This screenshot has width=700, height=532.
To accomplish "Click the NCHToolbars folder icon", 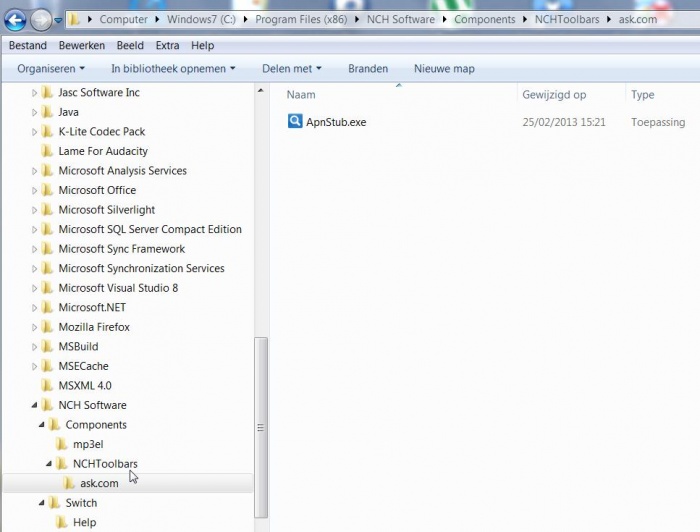I will pyautogui.click(x=62, y=464).
